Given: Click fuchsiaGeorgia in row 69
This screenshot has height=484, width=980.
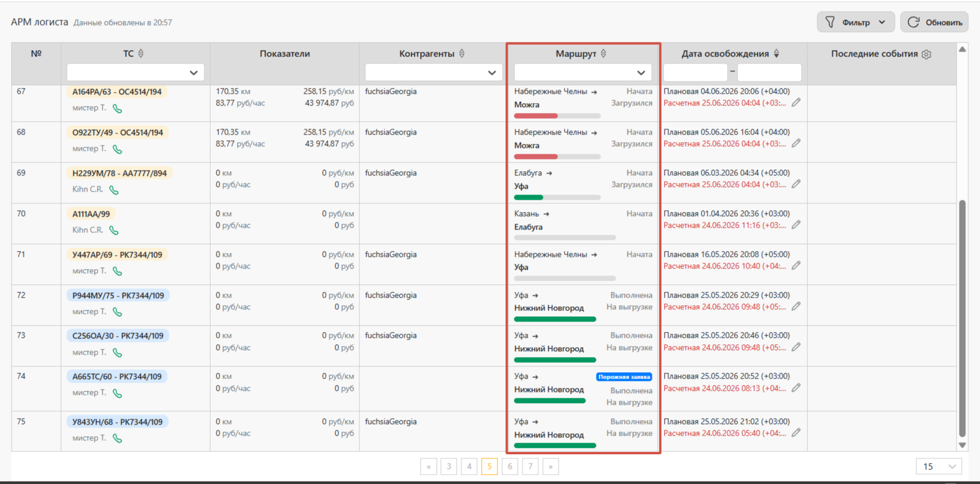Looking at the screenshot, I should pos(391,173).
